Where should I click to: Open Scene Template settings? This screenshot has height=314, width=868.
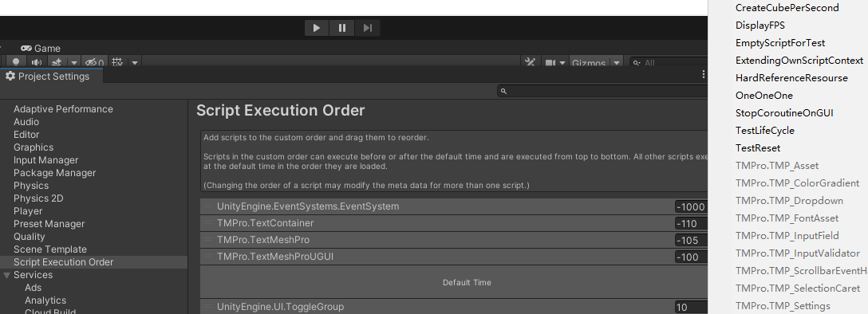[x=49, y=249]
